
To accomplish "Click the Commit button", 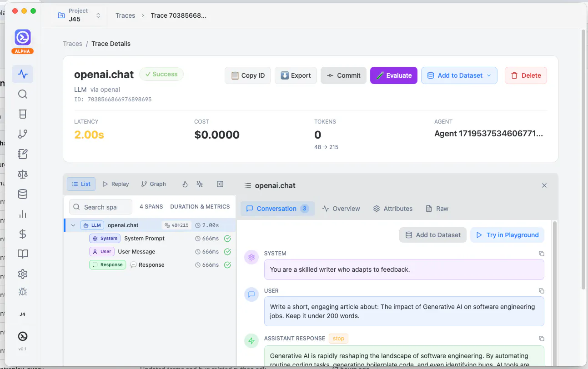I will (343, 75).
